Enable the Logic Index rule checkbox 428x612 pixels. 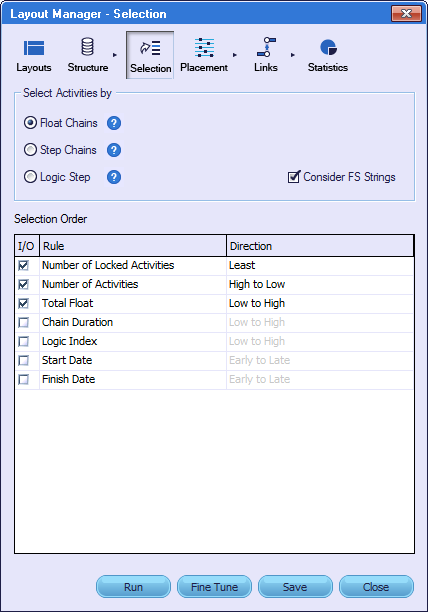(x=23, y=342)
